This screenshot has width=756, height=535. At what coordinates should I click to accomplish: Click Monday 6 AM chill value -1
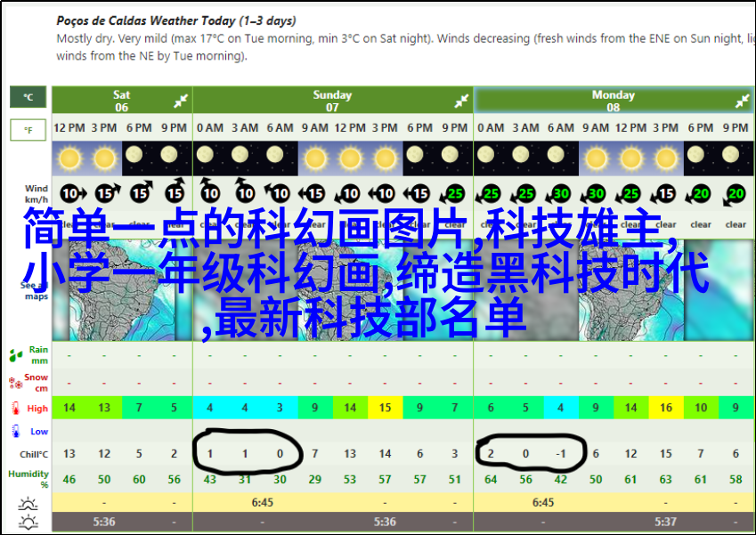tap(560, 454)
